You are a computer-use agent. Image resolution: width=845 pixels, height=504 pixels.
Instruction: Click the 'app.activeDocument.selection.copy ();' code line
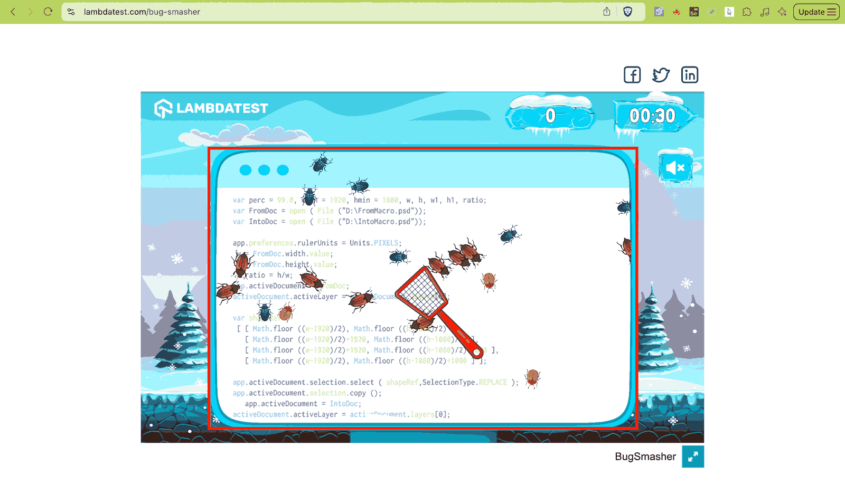(x=307, y=393)
